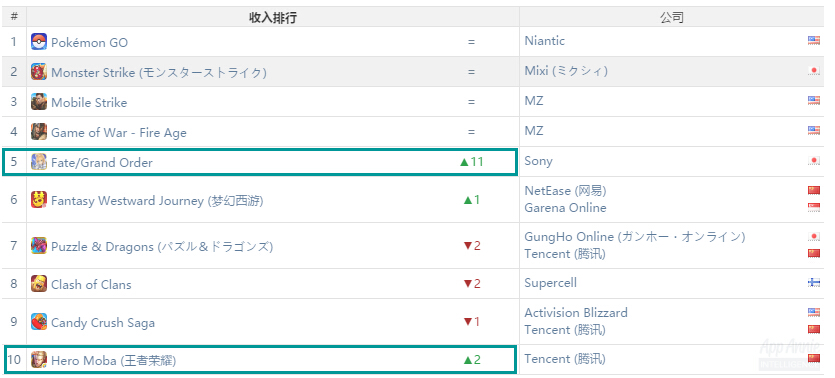Click the 公司 column header
The height and width of the screenshot is (378, 835).
[672, 18]
